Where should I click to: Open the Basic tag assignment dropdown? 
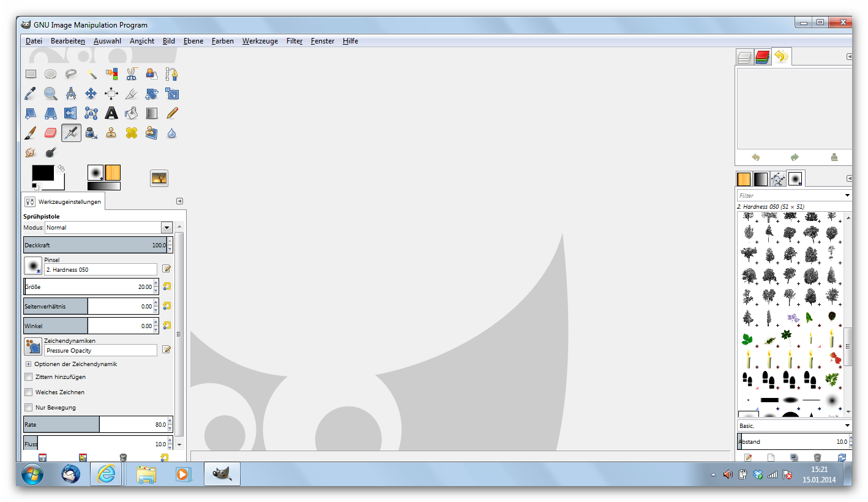847,425
